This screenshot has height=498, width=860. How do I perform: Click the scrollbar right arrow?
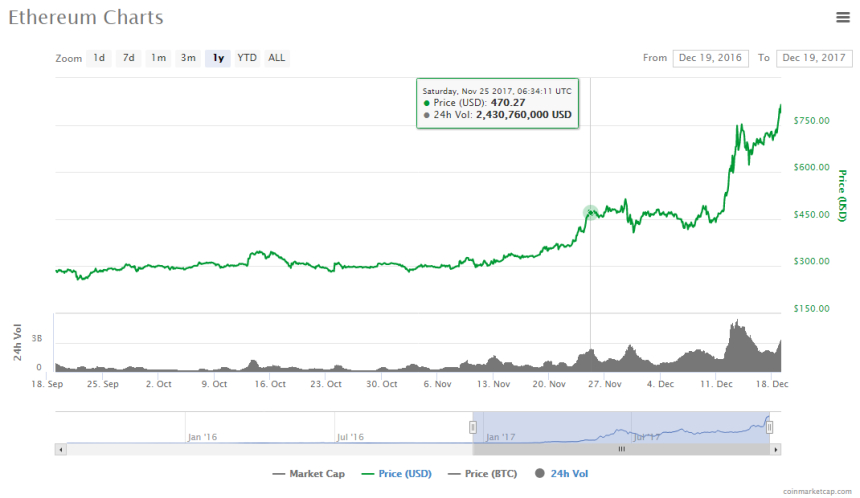click(x=776, y=450)
